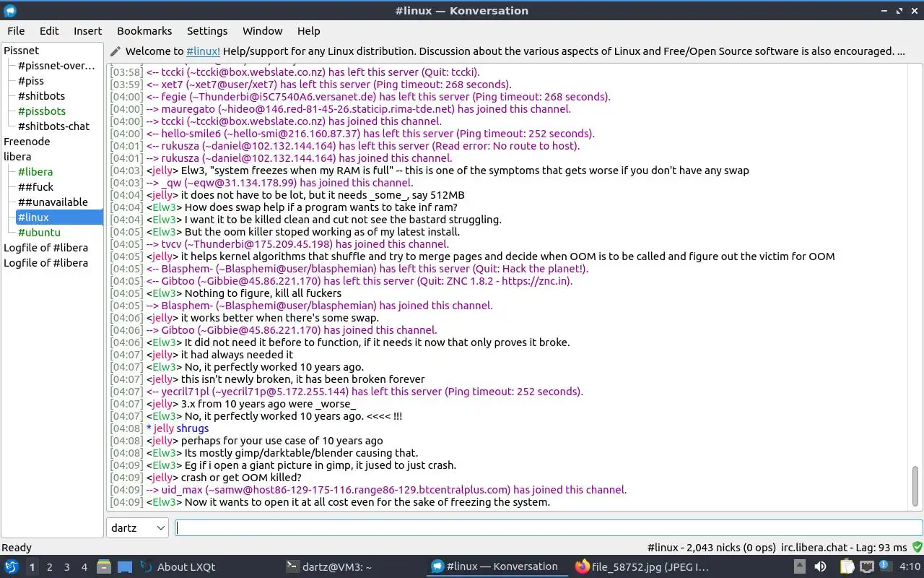924x578 pixels.
Task: Switch to the ##unavailable channel
Action: (53, 202)
